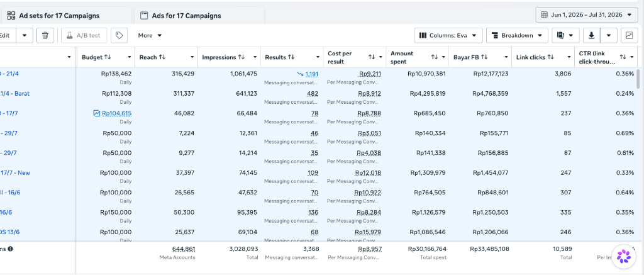The height and width of the screenshot is (275, 644).
Task: Open the date range Jun 1 – Jul 31 picker
Action: click(587, 15)
